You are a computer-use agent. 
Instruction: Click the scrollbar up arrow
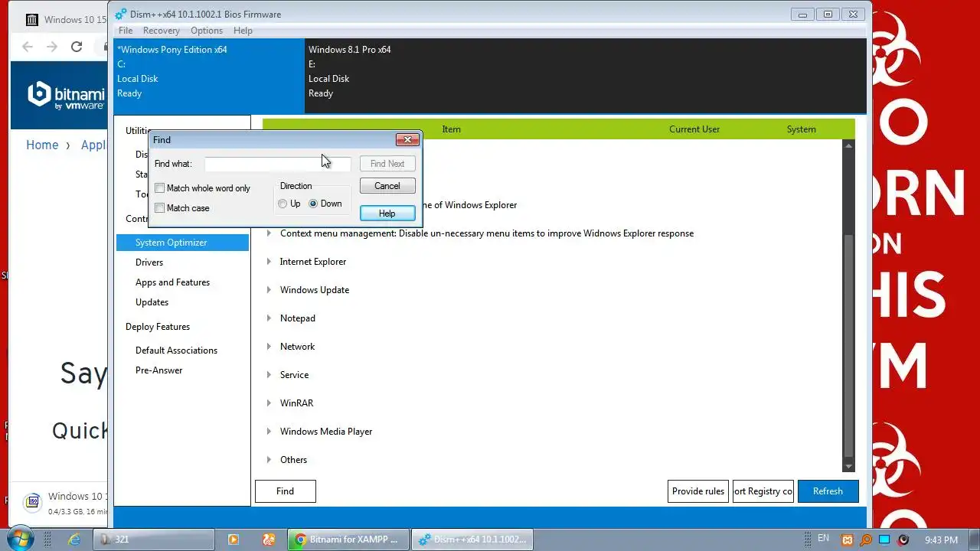pos(848,145)
